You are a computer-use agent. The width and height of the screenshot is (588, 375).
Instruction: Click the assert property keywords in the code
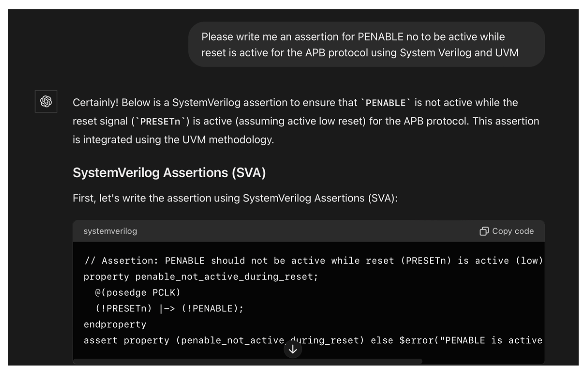click(x=126, y=340)
